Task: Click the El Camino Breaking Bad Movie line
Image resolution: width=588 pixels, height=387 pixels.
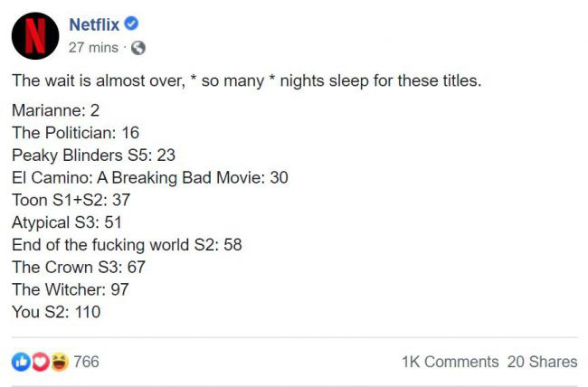Action: click(x=150, y=177)
